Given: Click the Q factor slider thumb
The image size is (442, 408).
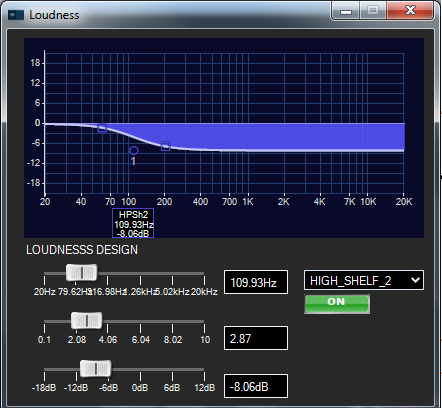Looking at the screenshot, I should click(87, 321).
